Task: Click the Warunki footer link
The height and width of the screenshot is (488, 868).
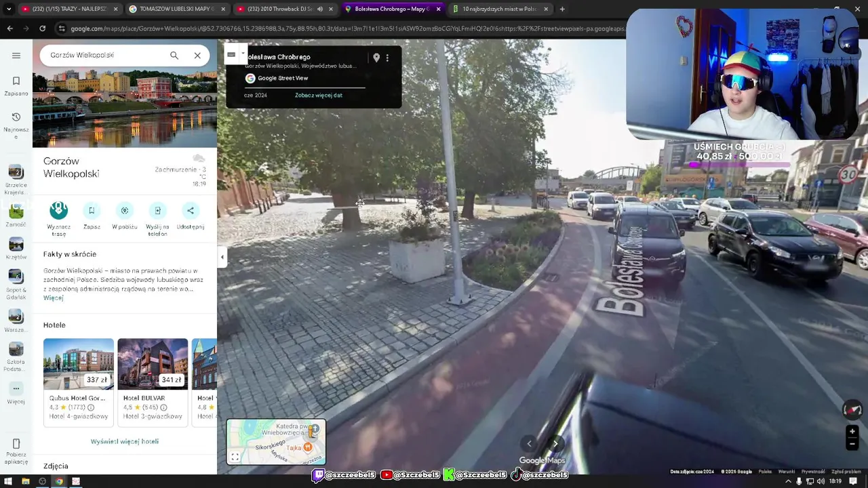Action: click(787, 472)
